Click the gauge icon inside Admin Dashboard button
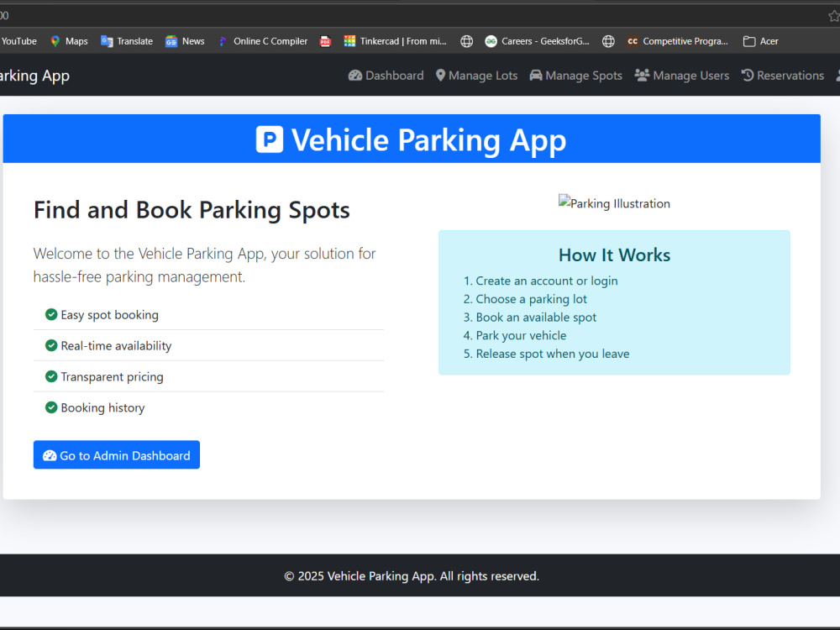840x630 pixels. pos(50,455)
